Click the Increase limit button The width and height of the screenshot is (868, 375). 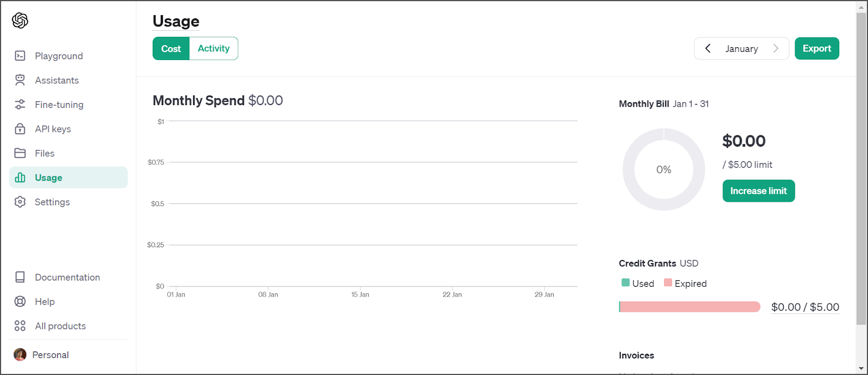[x=758, y=191]
